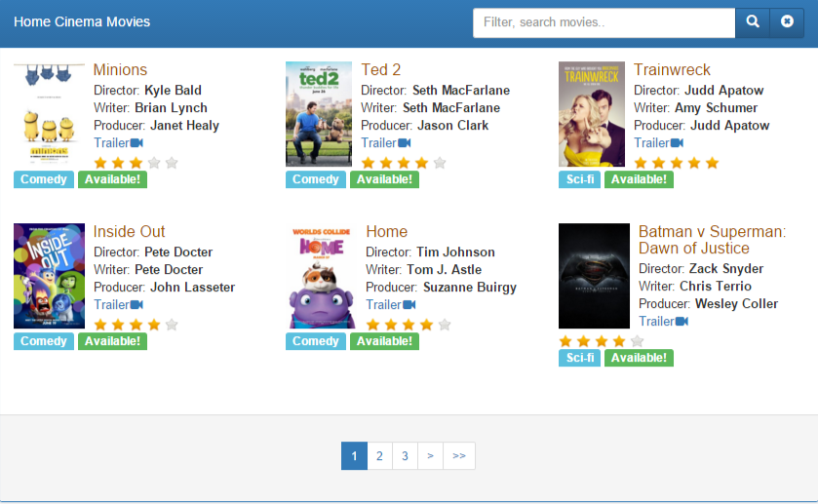The height and width of the screenshot is (504, 818).
Task: Click the Sci-fi tag under Batman v Superman
Action: click(579, 358)
